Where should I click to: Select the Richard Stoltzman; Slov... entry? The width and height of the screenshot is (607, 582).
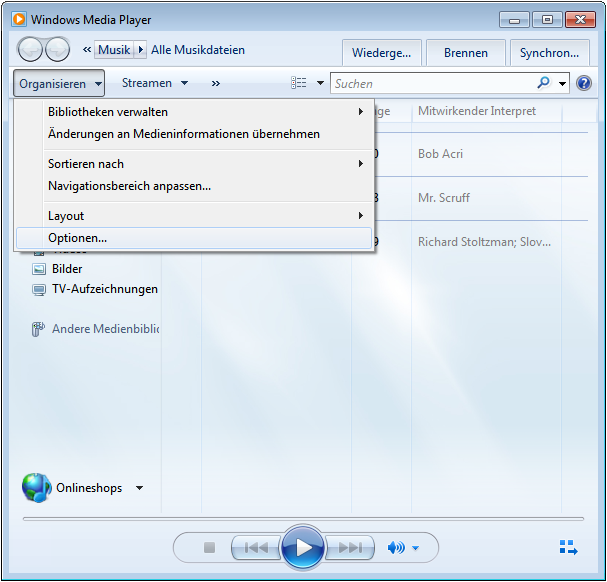pyautogui.click(x=484, y=242)
